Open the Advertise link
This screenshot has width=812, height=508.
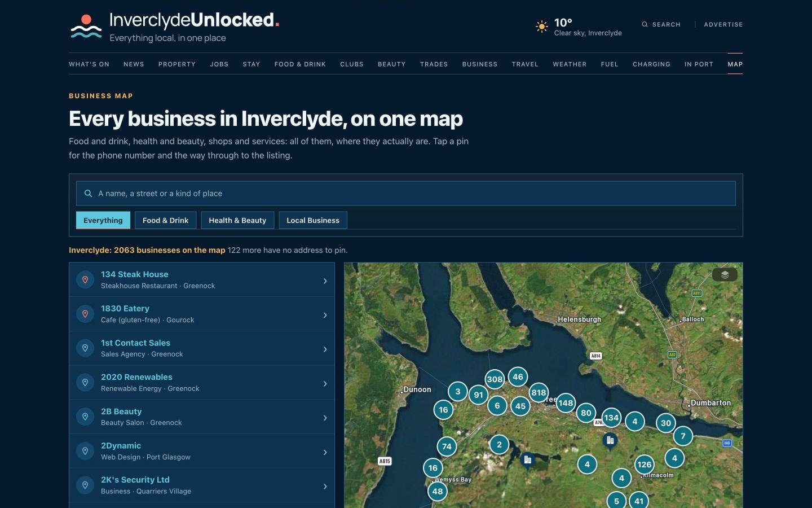[723, 24]
